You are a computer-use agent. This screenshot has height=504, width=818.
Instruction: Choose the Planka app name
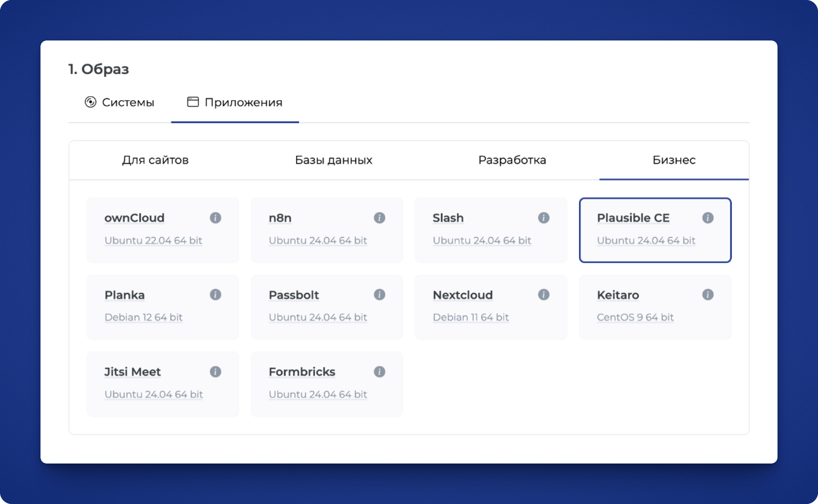point(125,295)
